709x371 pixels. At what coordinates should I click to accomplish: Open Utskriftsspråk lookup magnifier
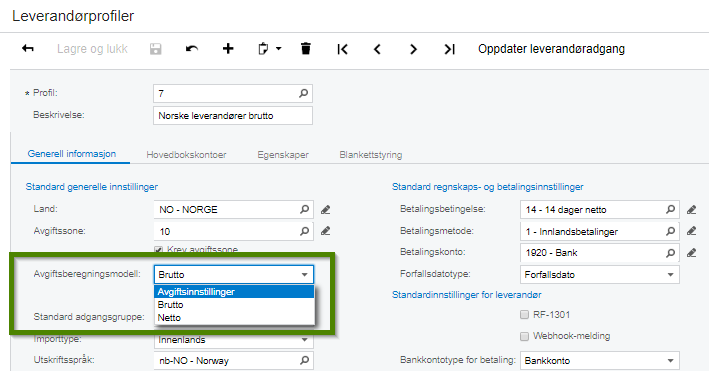click(305, 360)
